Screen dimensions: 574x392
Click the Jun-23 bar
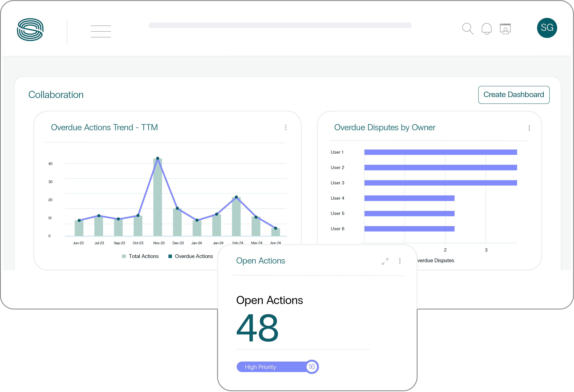click(x=79, y=228)
